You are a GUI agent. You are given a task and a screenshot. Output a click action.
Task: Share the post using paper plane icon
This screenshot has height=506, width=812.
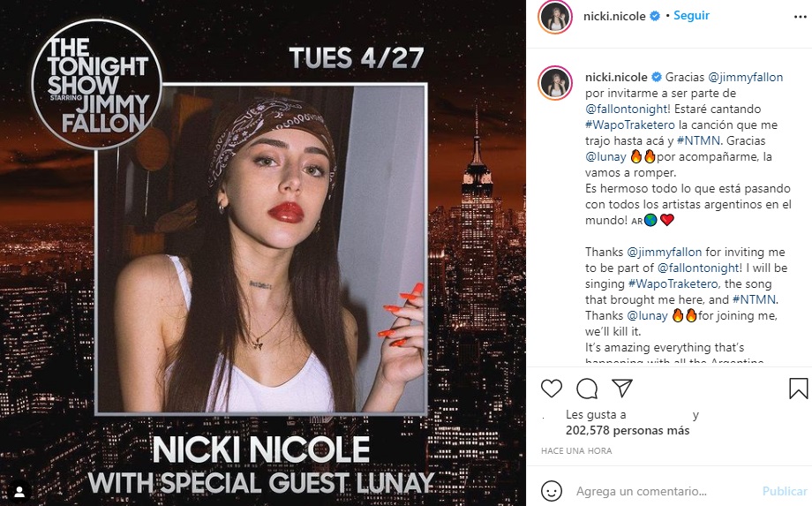622,389
